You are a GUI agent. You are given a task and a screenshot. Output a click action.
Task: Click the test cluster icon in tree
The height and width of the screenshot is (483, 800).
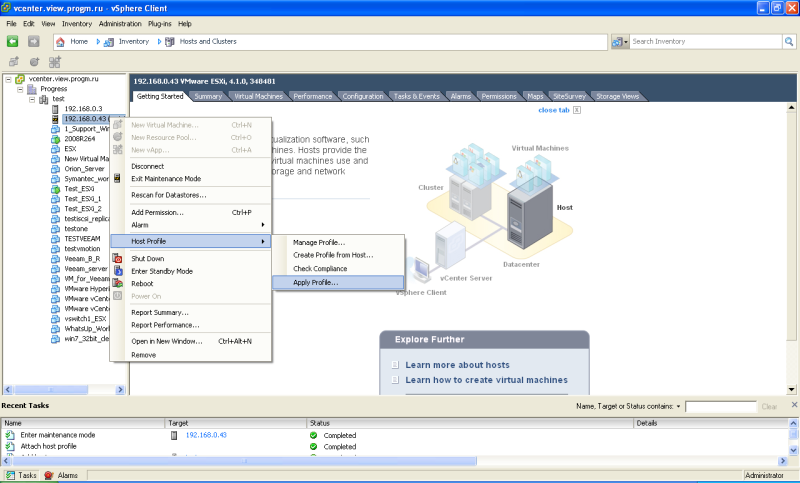pyautogui.click(x=44, y=99)
